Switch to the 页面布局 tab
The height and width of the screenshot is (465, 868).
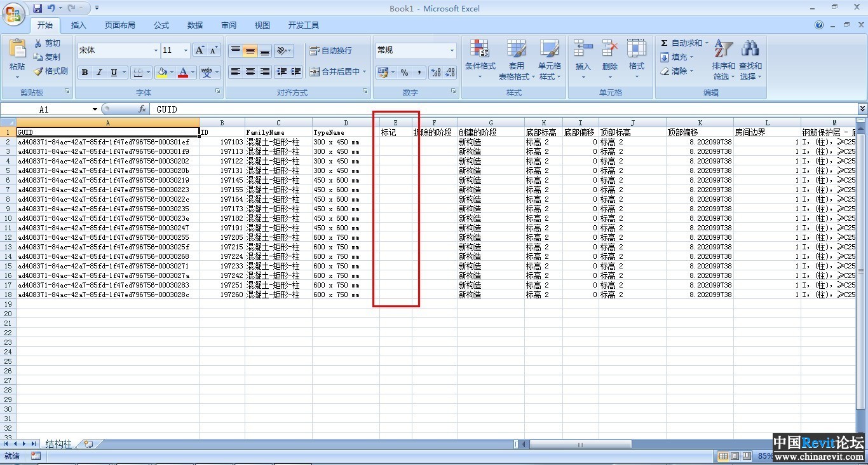[119, 25]
